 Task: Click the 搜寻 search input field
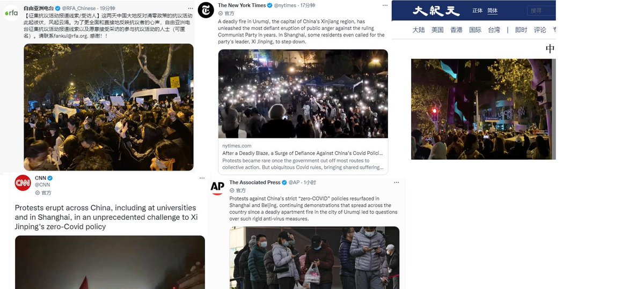pyautogui.click(x=540, y=11)
